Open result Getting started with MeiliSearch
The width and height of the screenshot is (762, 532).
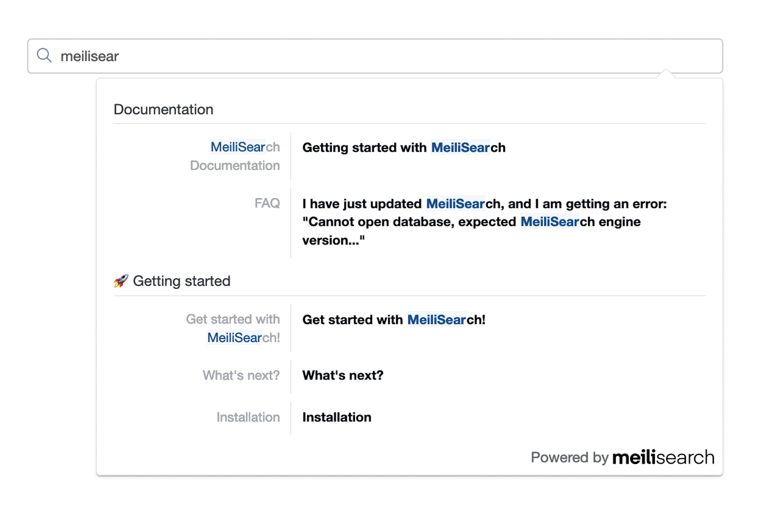pos(403,147)
